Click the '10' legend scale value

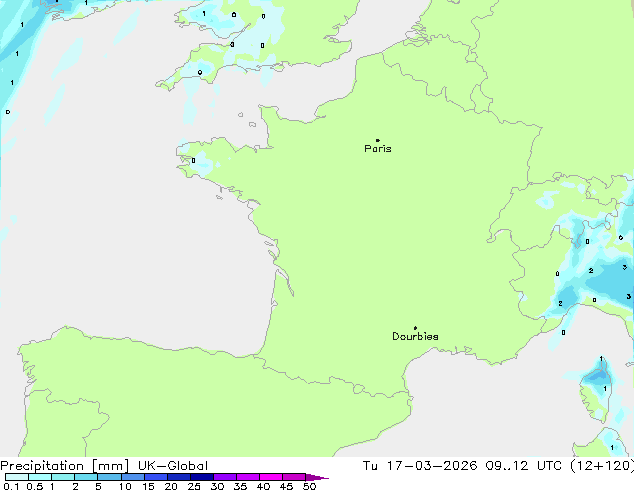[125, 486]
